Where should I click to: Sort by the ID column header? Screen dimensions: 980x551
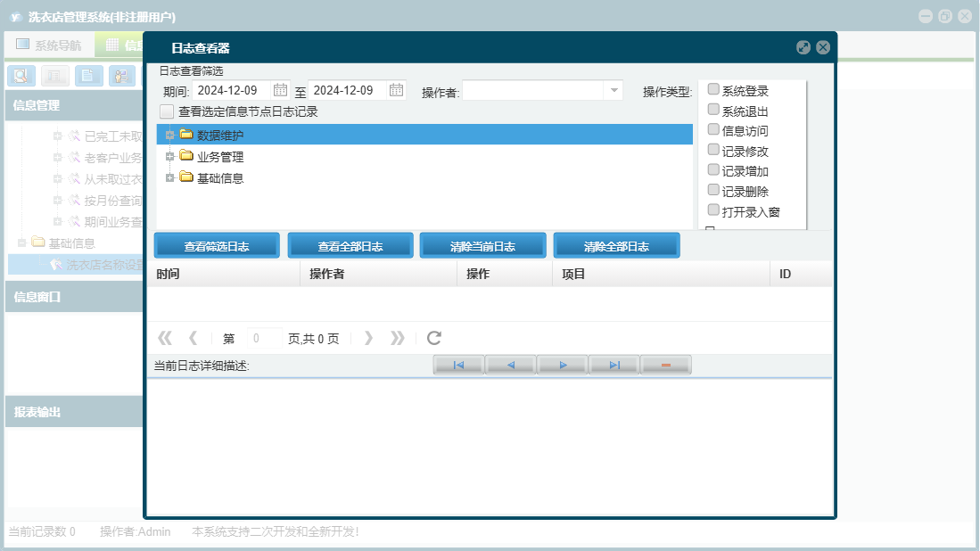[802, 274]
